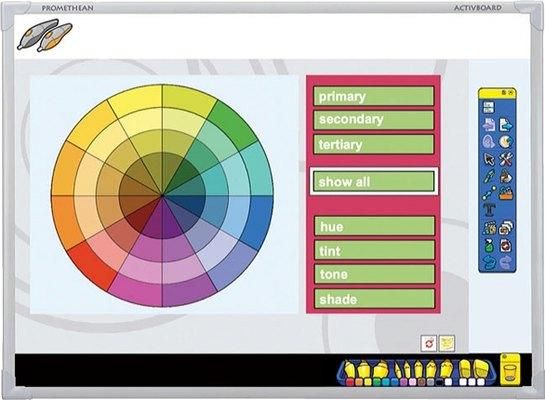
Task: Pick the green swatch in the pen tray
Action: [x=377, y=382]
